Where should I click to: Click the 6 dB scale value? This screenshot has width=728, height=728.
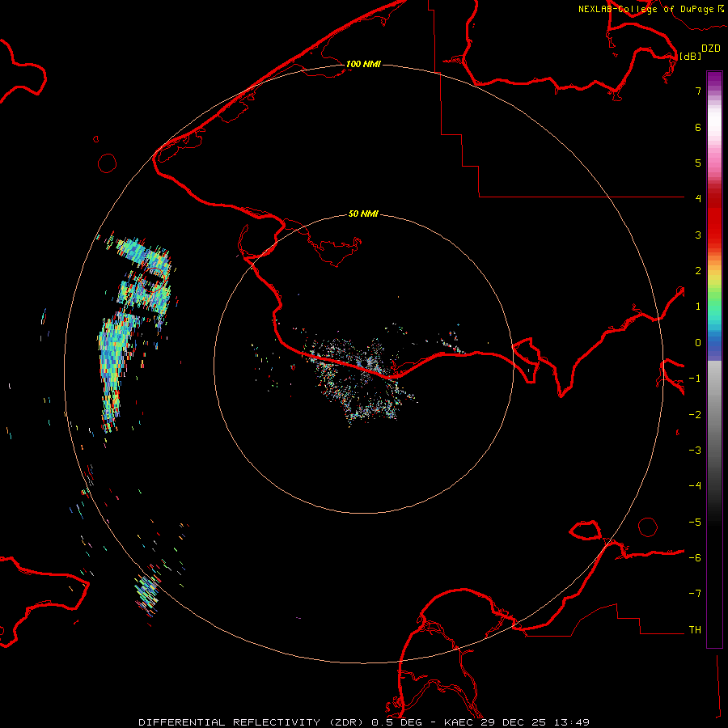[x=698, y=127]
